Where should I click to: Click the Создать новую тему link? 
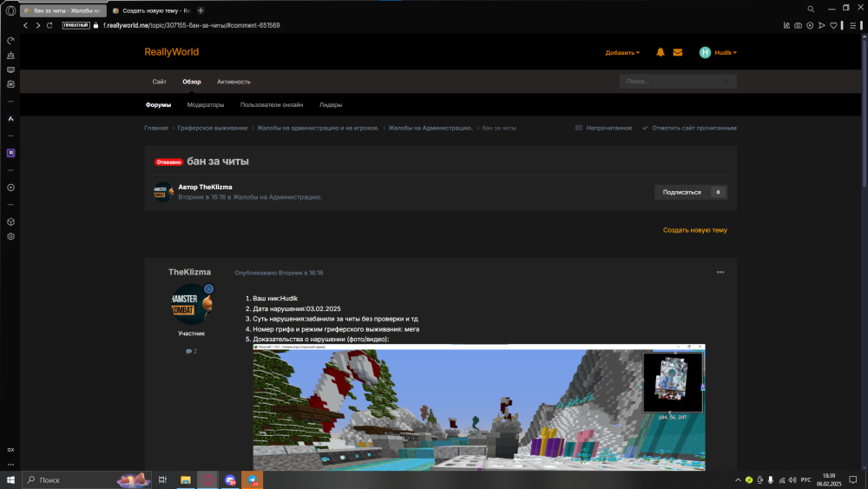694,230
